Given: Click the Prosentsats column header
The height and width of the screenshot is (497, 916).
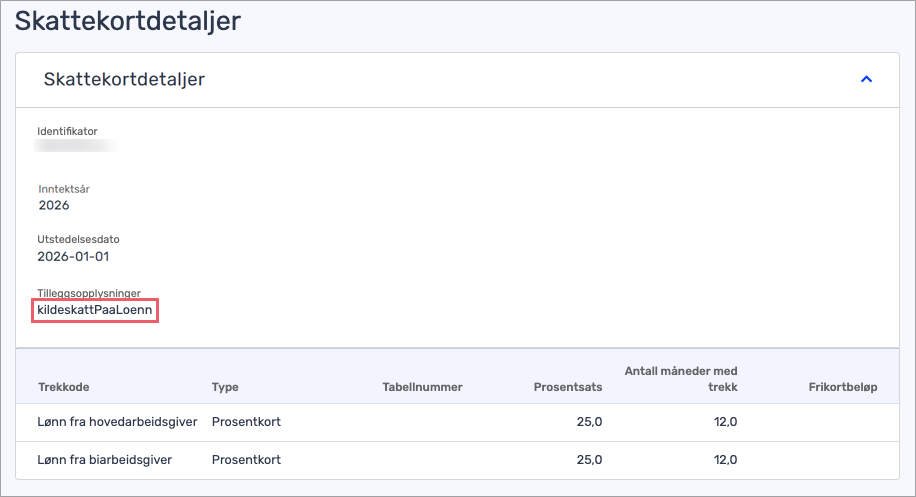Looking at the screenshot, I should click(x=568, y=387).
